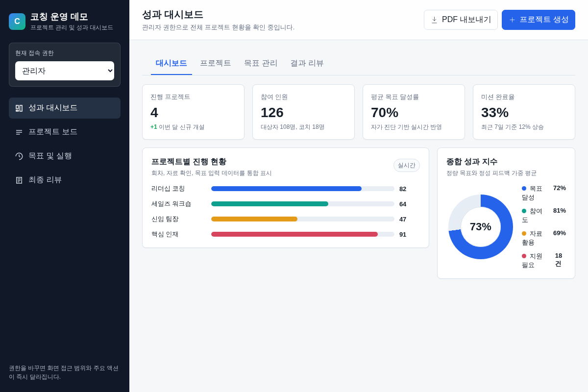Click the value 47 in progress list

[403, 219]
